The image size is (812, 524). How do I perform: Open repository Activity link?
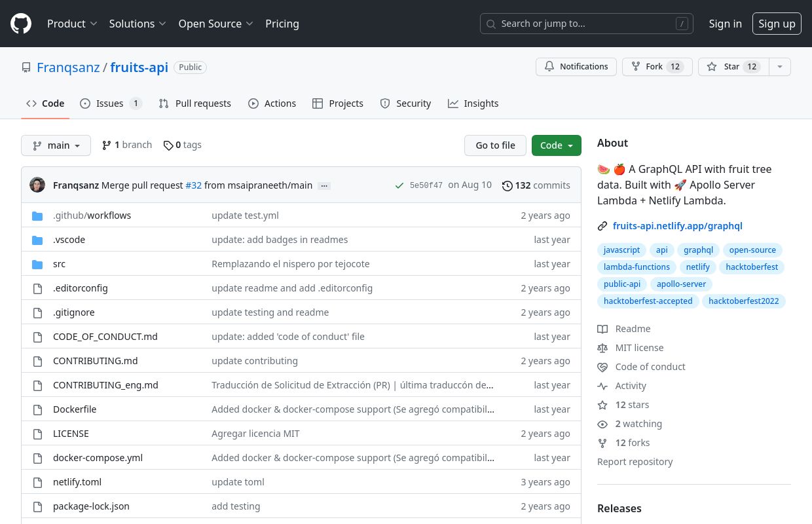click(622, 386)
